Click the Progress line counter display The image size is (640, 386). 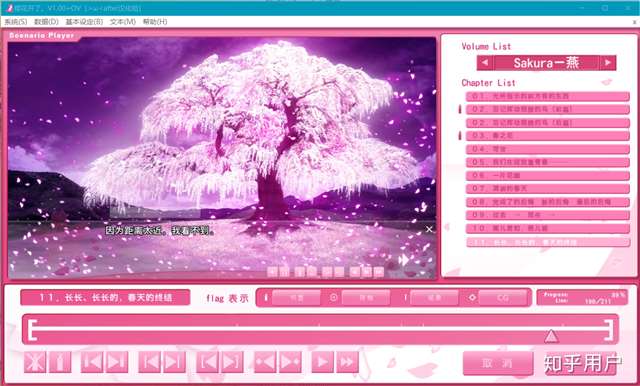coord(582,298)
